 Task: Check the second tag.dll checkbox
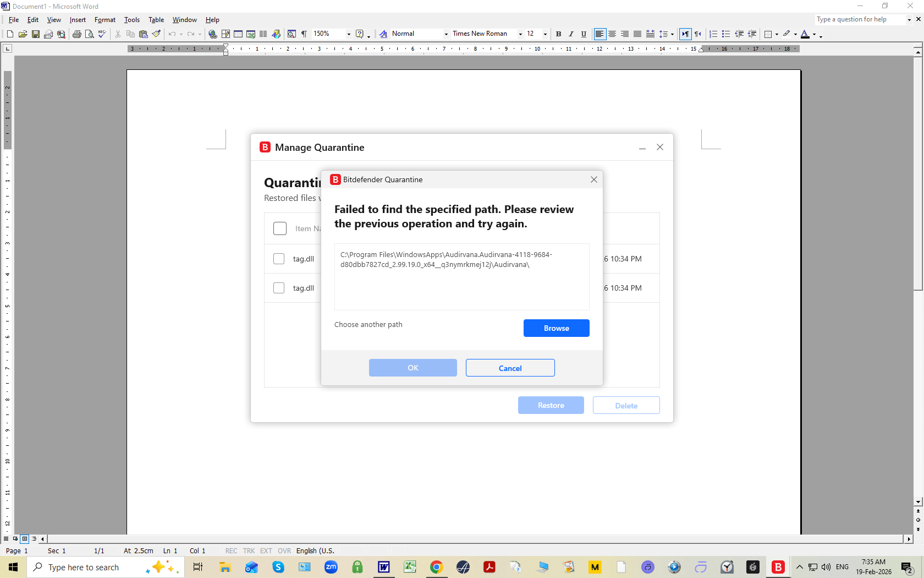pyautogui.click(x=279, y=288)
